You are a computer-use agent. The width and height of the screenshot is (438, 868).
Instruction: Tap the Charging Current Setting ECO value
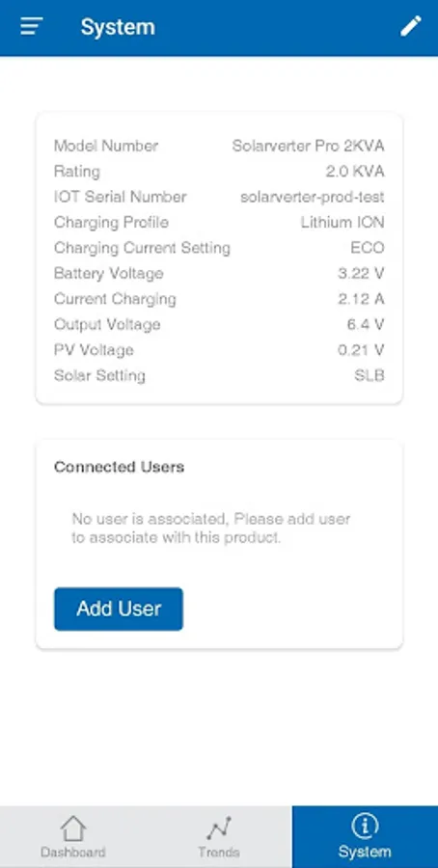(368, 248)
